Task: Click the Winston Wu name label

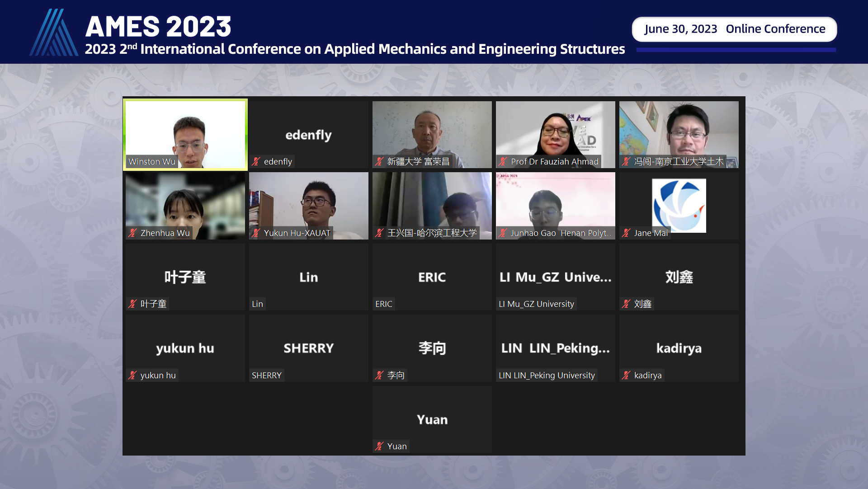Action: pos(152,161)
